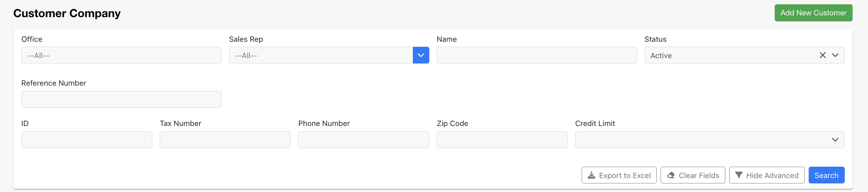Click the eraser icon on Clear Fields

pos(671,175)
